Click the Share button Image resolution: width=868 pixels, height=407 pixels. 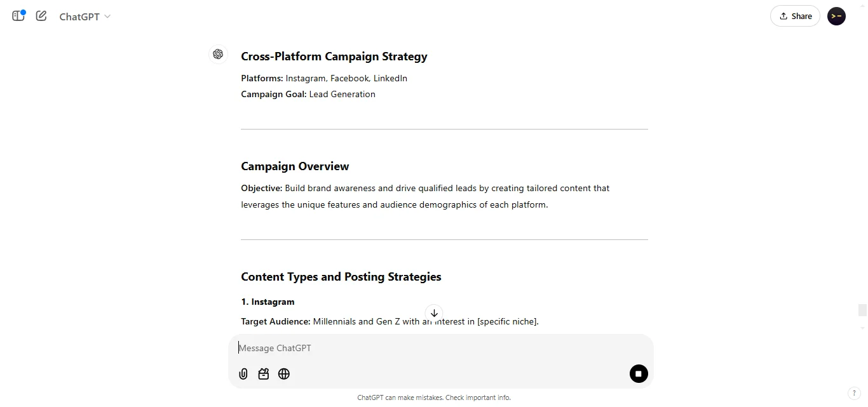point(795,16)
